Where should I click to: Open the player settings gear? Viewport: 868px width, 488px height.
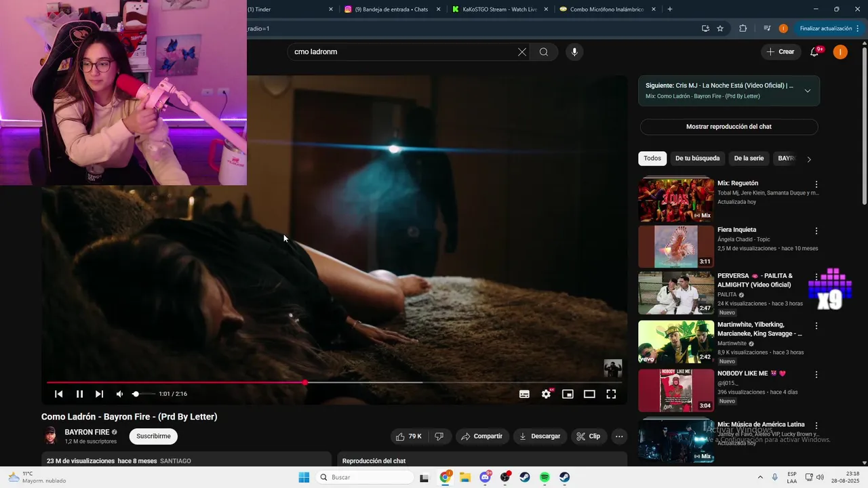(x=546, y=394)
